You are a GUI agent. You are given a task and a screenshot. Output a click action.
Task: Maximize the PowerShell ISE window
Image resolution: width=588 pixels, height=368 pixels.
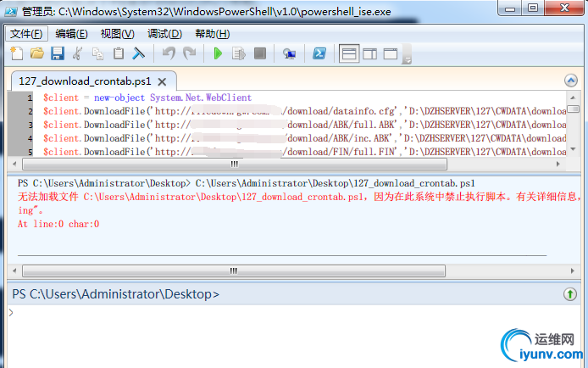533,8
